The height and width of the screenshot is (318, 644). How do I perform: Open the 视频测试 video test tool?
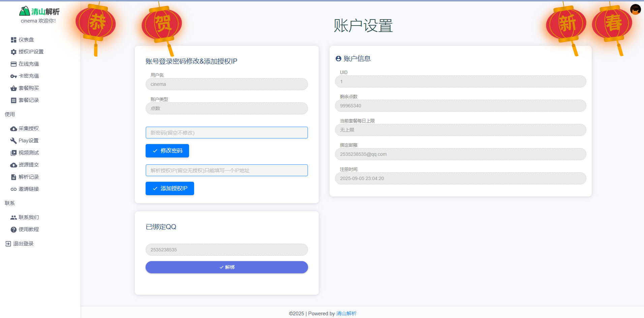coord(29,152)
